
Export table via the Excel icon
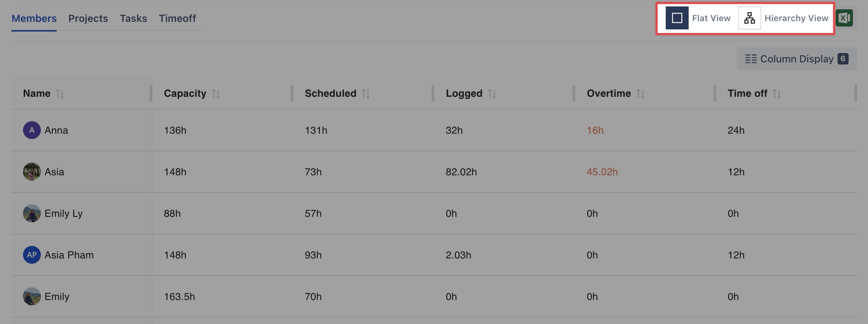tap(844, 18)
